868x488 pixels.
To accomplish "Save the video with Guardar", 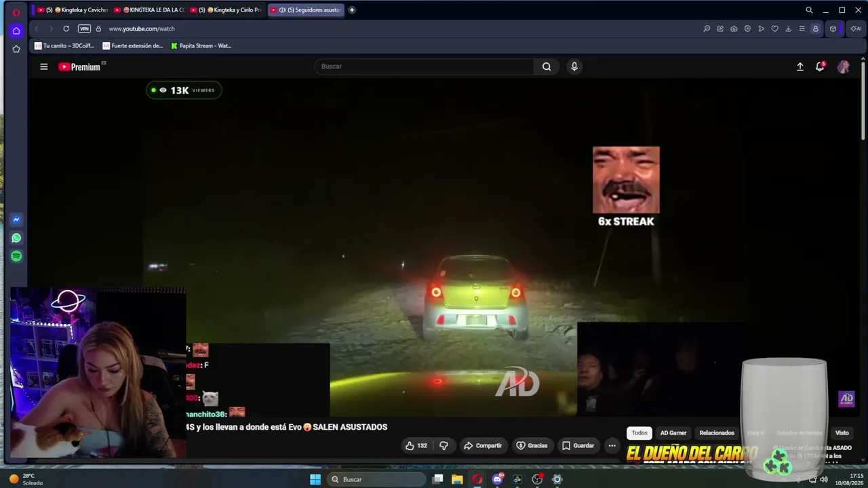I will click(x=578, y=445).
